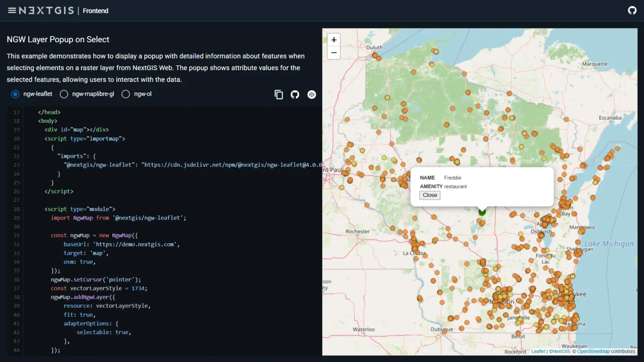Click the 'NGW Layer Popup on Select' heading
Screen dimensions: 644x362
[58, 39]
